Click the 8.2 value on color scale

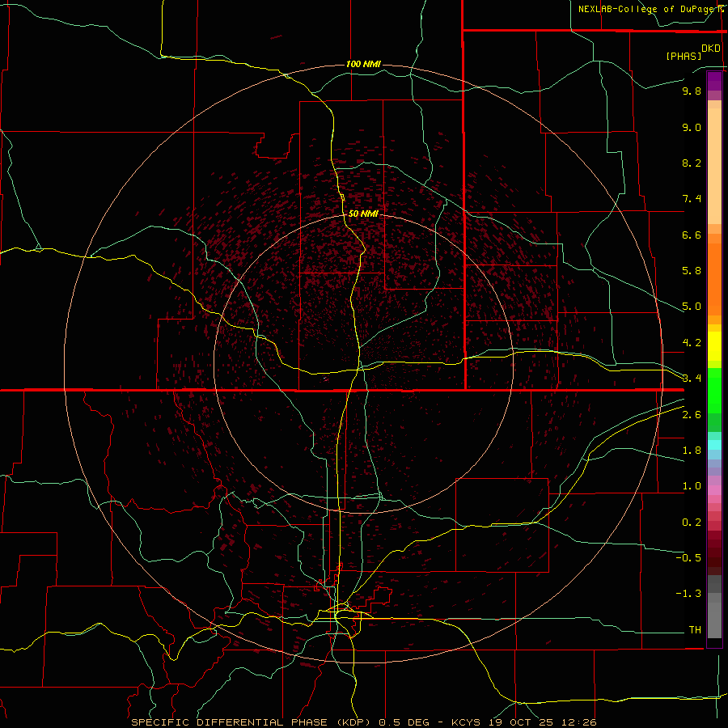692,163
